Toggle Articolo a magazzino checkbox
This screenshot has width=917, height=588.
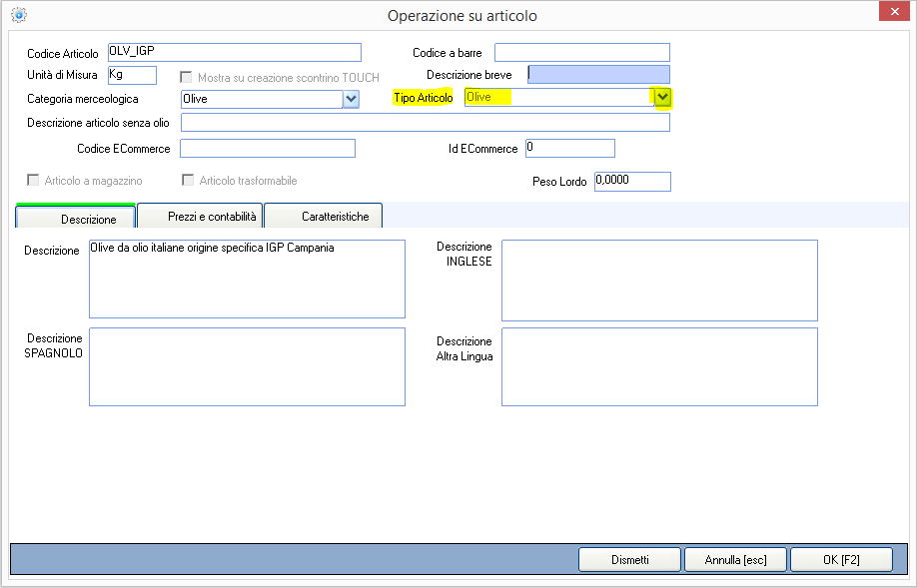[33, 180]
